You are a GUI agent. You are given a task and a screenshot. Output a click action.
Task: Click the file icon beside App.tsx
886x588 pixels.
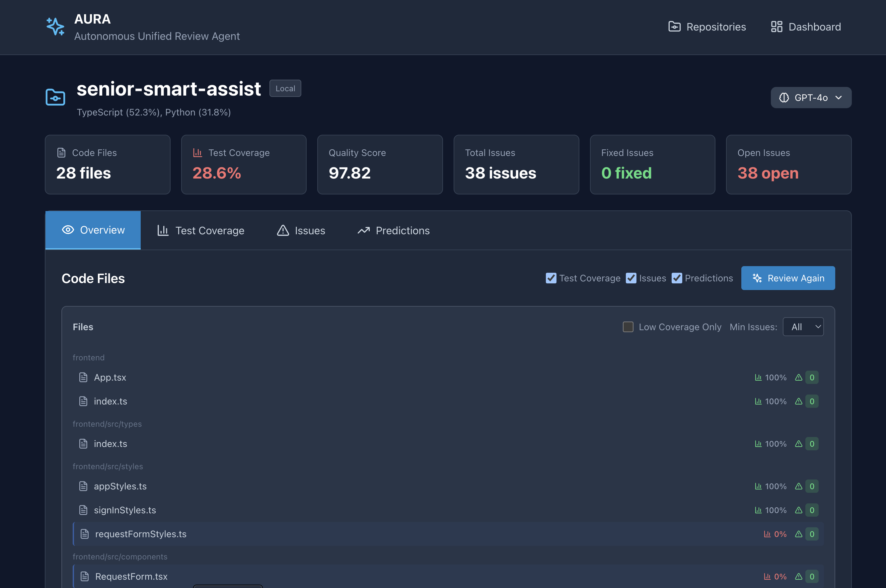click(x=83, y=377)
